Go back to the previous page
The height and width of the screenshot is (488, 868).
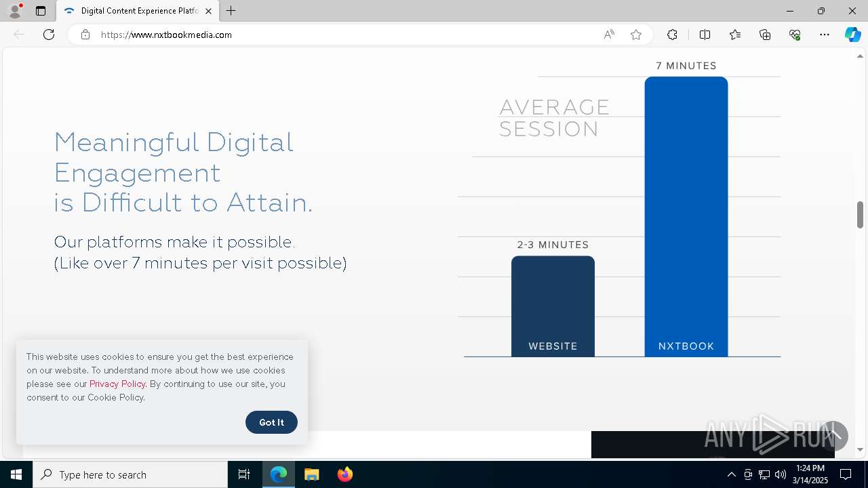19,35
